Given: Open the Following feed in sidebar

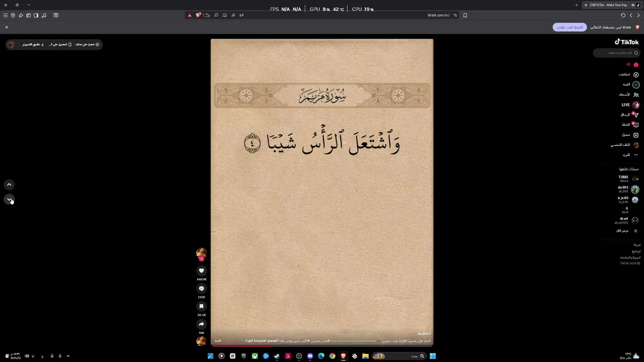Looking at the screenshot, I should 630,84.
